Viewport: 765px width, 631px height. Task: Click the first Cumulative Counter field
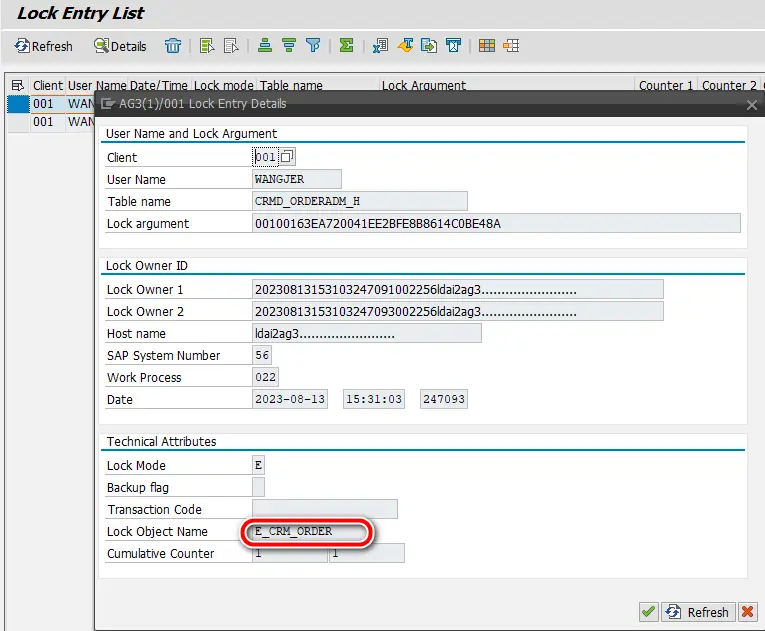pos(290,553)
